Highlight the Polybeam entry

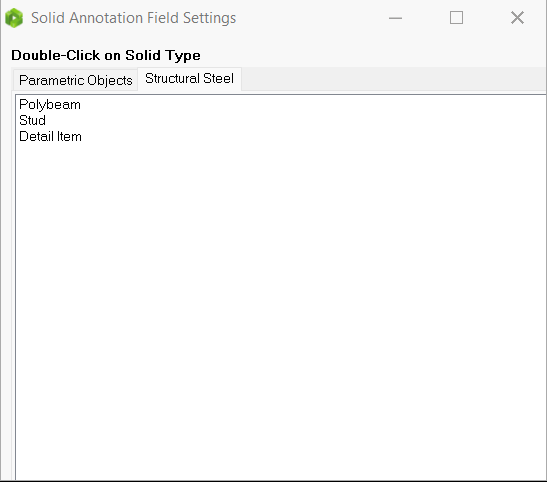50,105
